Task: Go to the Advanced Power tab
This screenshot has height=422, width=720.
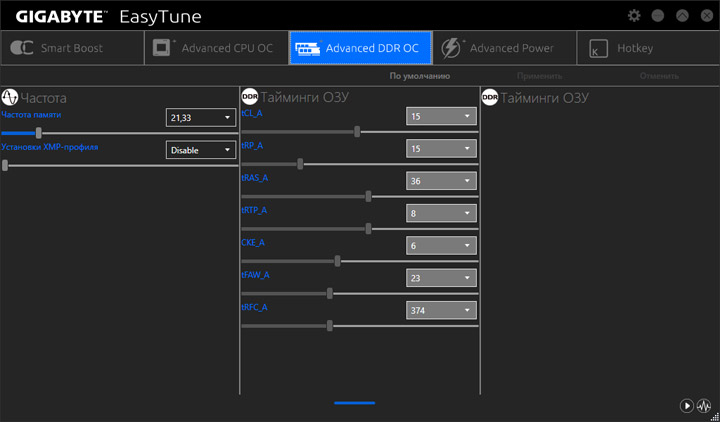Action: pos(505,48)
